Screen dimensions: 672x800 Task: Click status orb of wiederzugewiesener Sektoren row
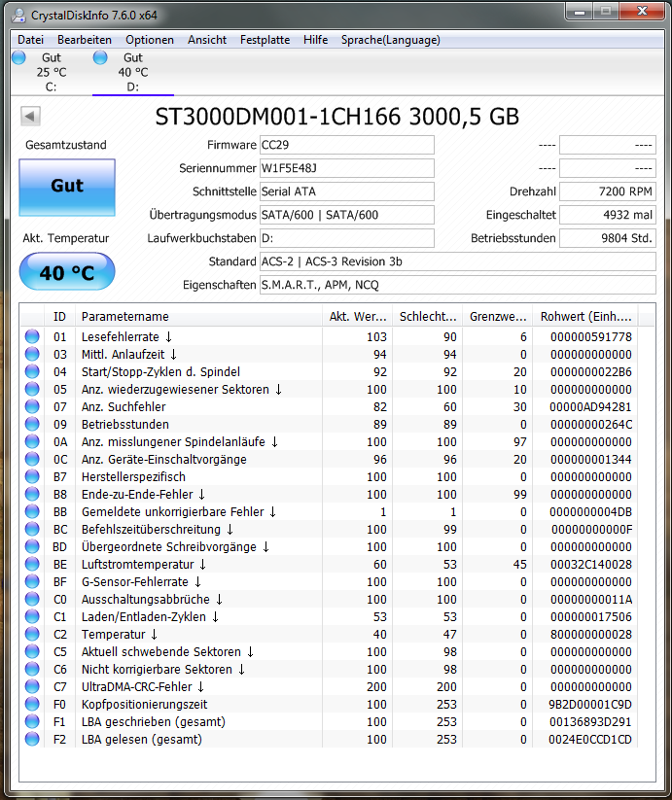pyautogui.click(x=32, y=389)
